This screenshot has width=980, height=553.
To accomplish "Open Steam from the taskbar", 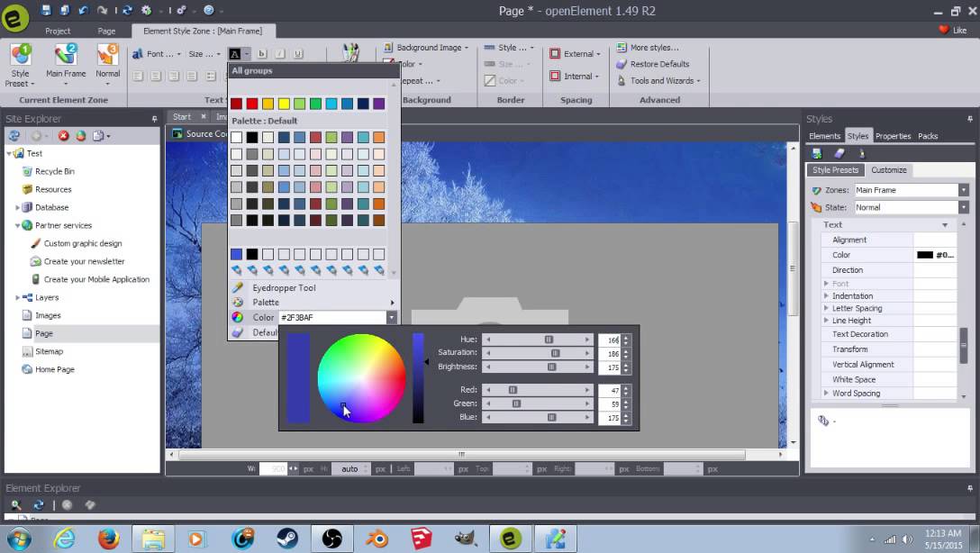I will [287, 538].
